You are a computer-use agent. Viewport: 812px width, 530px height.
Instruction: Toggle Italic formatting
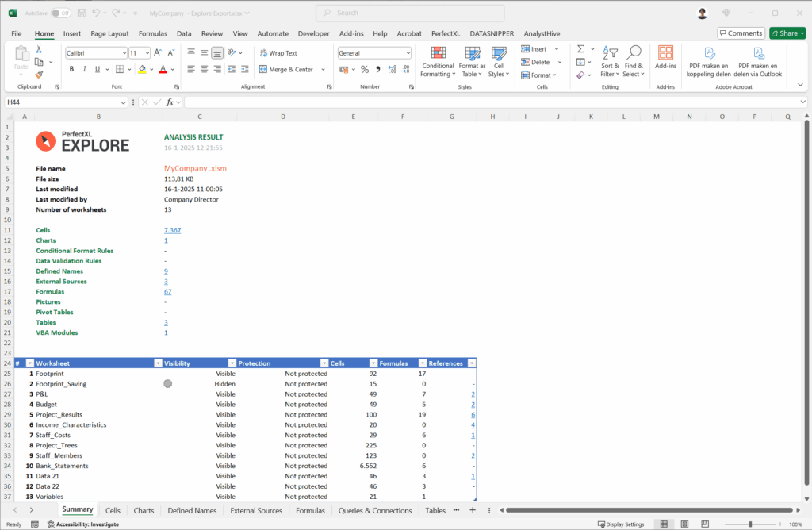click(x=84, y=69)
